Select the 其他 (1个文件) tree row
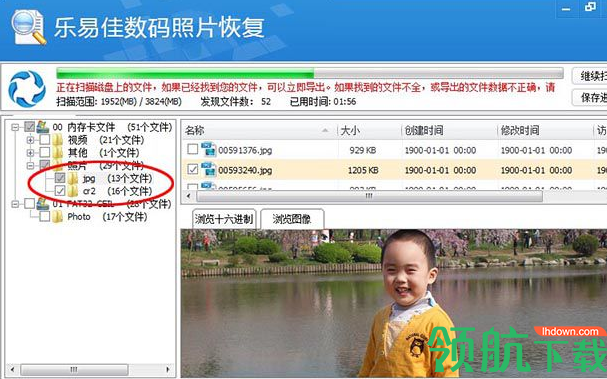607x379 pixels. [x=103, y=152]
